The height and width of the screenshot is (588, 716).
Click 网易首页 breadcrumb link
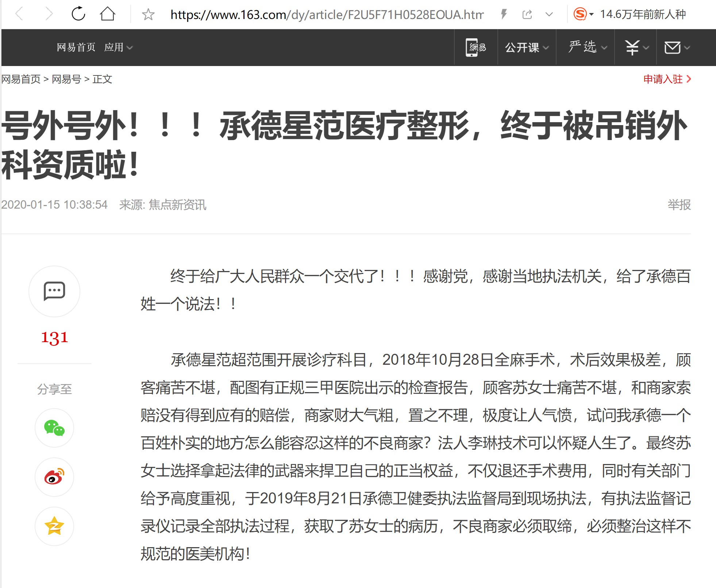point(21,79)
